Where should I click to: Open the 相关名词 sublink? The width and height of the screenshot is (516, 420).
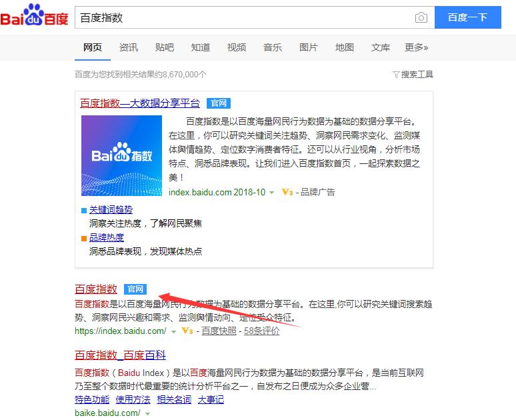[174, 399]
